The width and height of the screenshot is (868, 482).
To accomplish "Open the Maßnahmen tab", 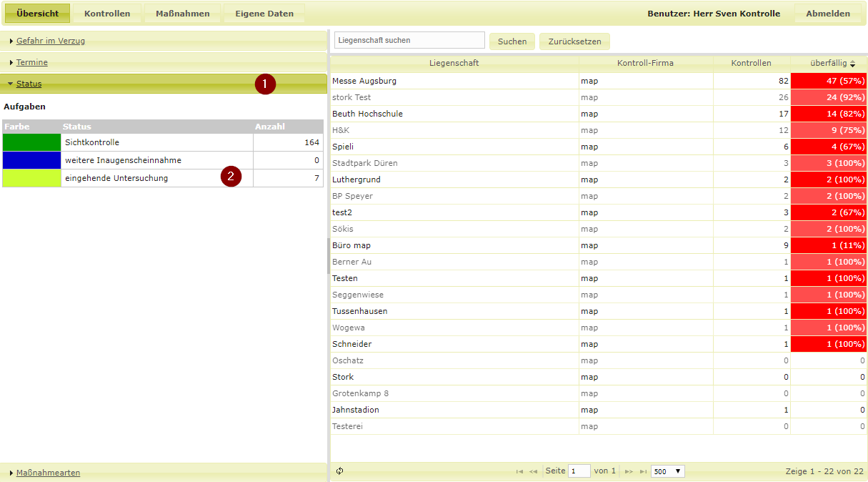I will [x=183, y=14].
